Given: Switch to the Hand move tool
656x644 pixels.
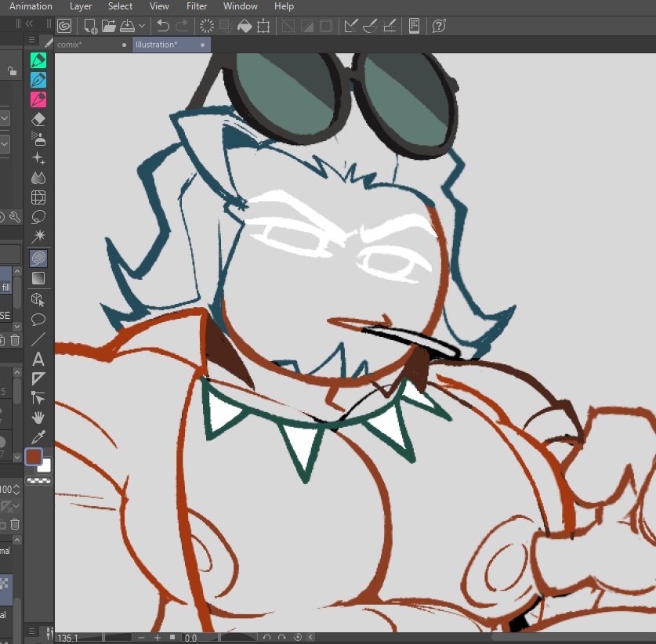Looking at the screenshot, I should [38, 418].
